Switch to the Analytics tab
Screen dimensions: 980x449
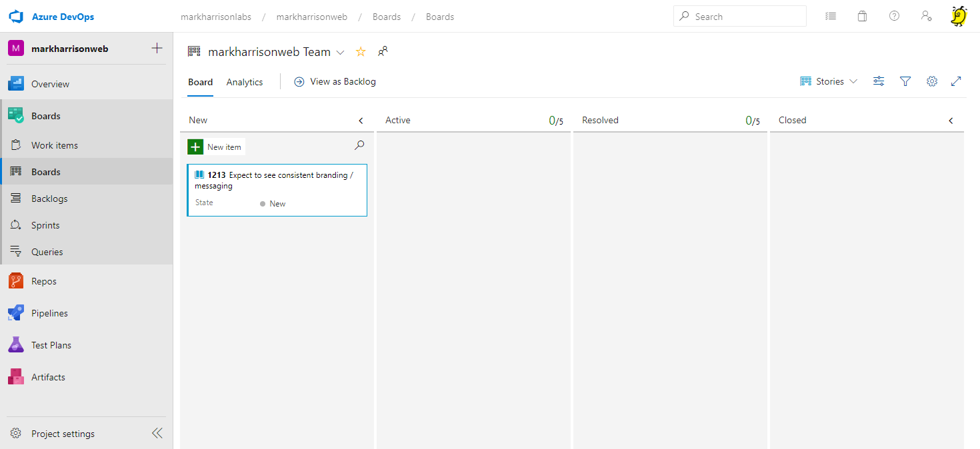coord(245,82)
